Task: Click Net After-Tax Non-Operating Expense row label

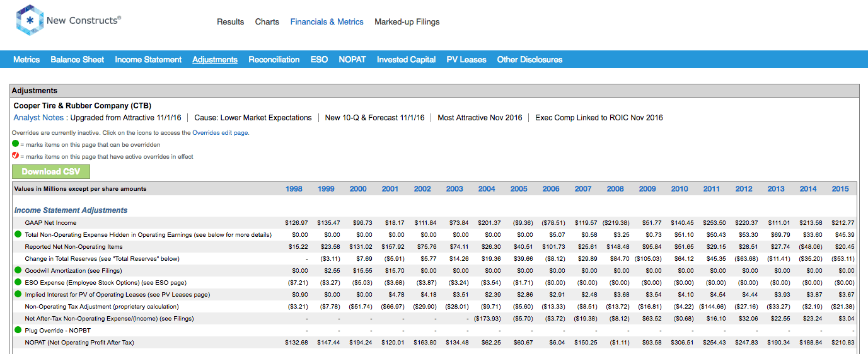Action: tap(109, 319)
